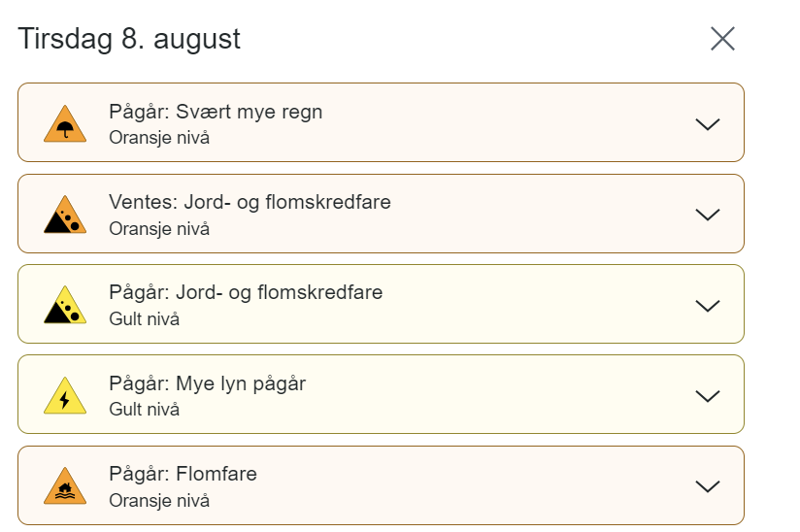Click the orange umbrella heavy rain warning icon

coord(65,124)
